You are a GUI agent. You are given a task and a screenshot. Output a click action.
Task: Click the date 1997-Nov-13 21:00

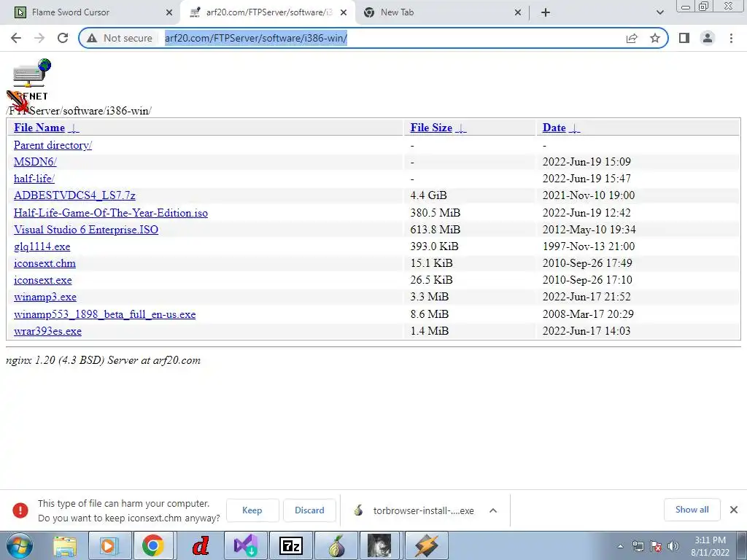tap(589, 246)
